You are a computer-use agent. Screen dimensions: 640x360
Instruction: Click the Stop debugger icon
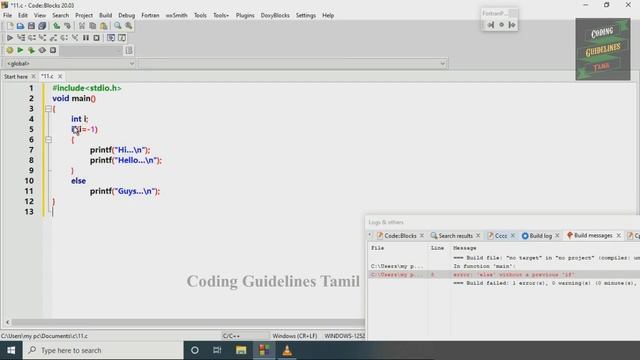coord(96,38)
